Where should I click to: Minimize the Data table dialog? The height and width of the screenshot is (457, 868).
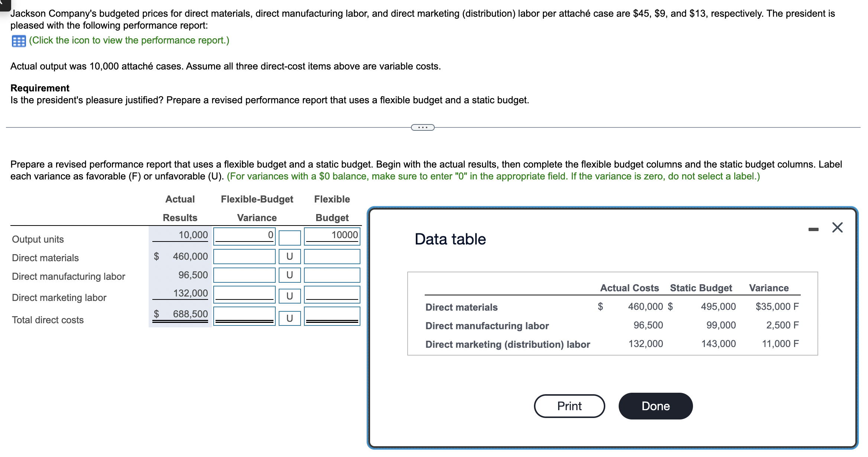(x=813, y=229)
